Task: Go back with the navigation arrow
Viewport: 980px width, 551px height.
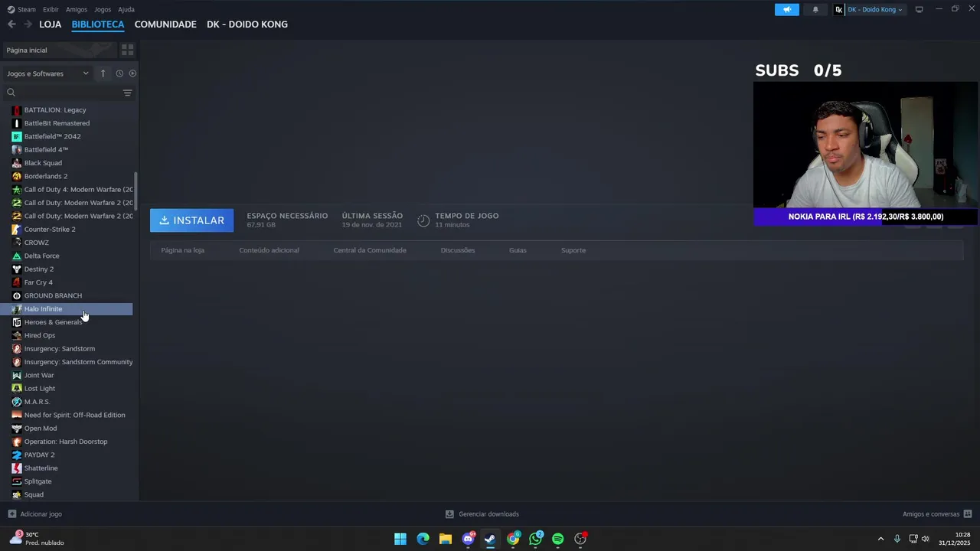Action: click(11, 24)
